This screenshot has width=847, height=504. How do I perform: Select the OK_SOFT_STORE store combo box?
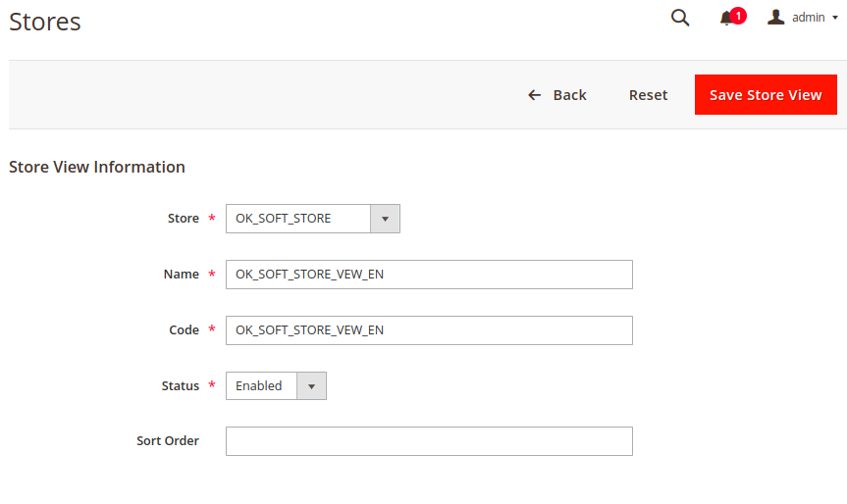(313, 219)
